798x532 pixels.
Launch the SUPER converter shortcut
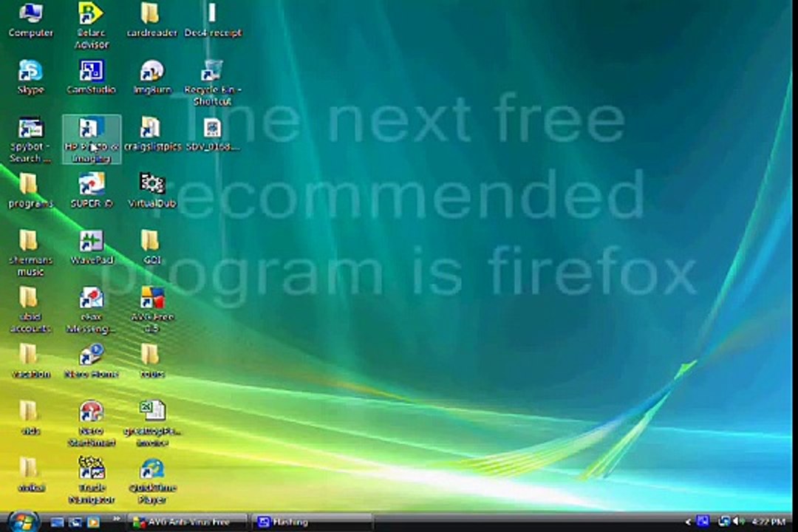(x=92, y=191)
